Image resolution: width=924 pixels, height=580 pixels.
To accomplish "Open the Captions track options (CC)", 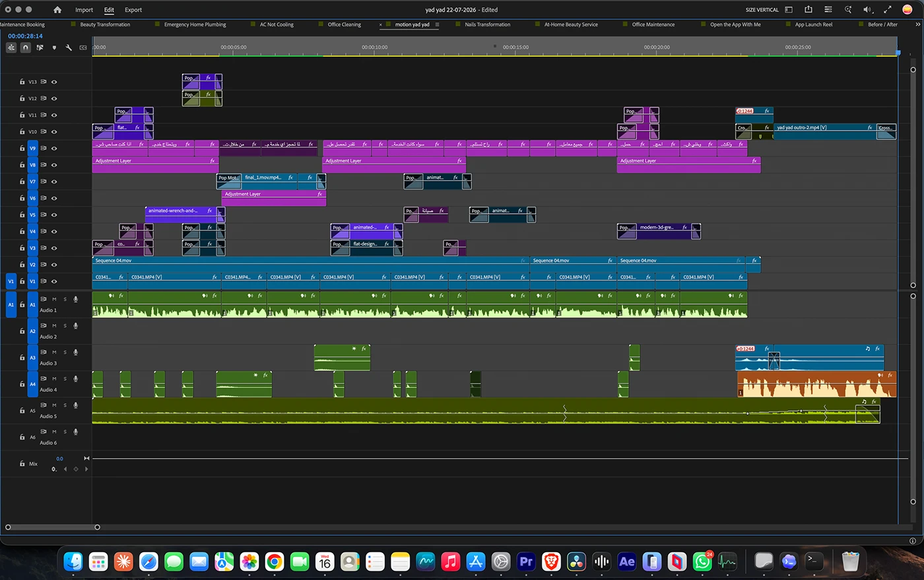I will pyautogui.click(x=83, y=48).
